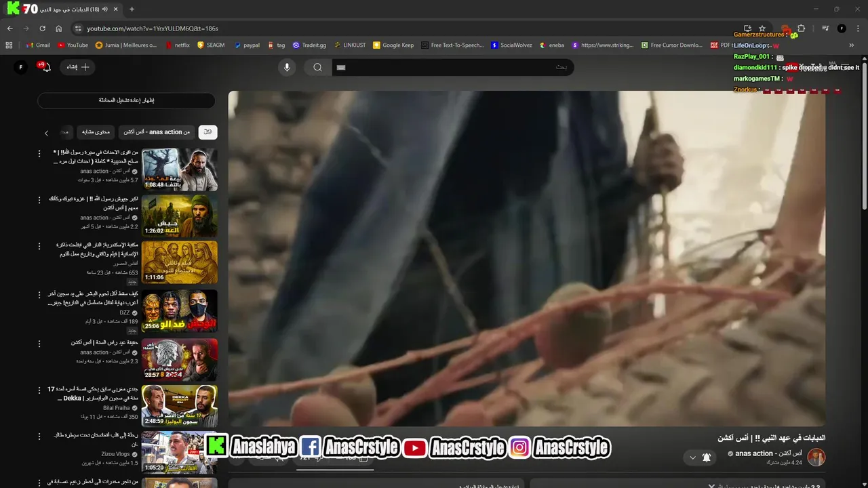This screenshot has height=488, width=868.
Task: Open options menu for the Bilal Fraiha video
Action: click(x=39, y=390)
